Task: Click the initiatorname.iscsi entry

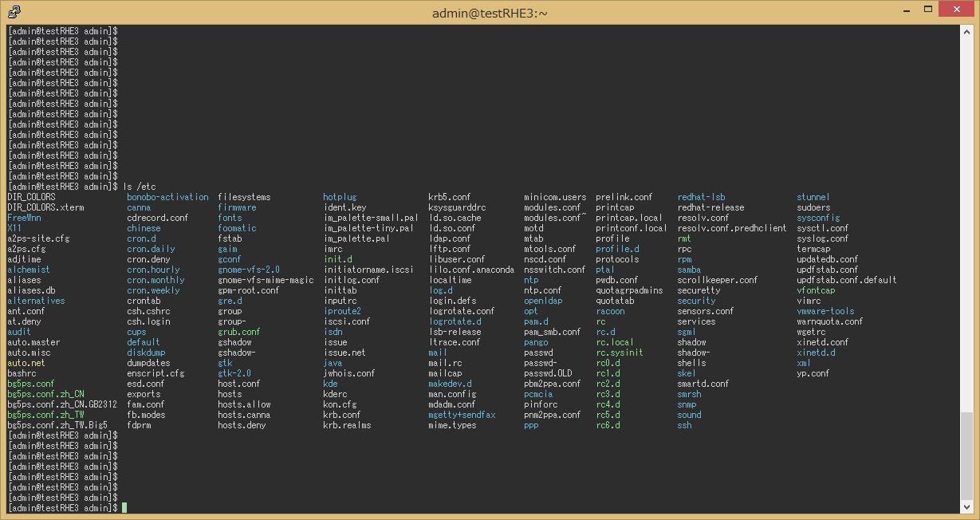Action: 368,270
